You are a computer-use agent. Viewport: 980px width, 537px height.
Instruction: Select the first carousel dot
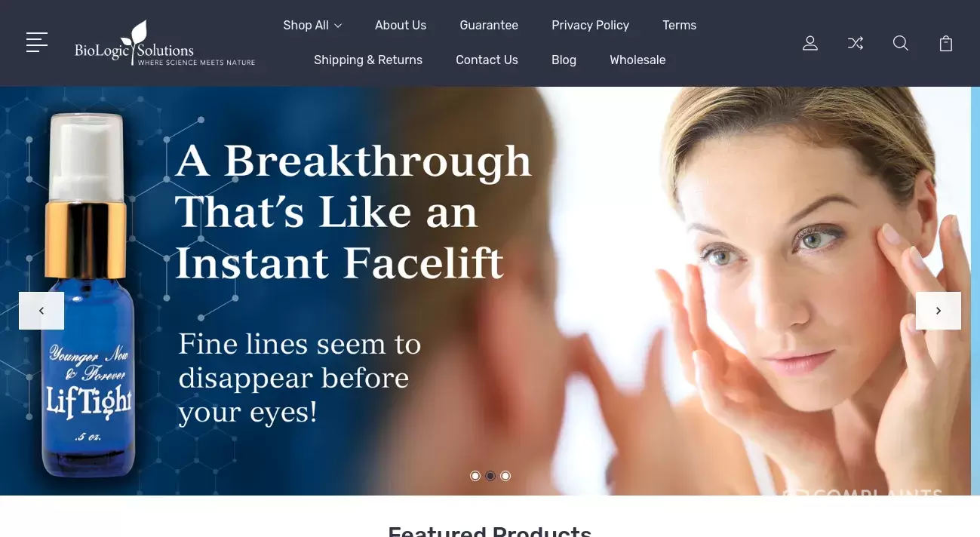coord(475,476)
